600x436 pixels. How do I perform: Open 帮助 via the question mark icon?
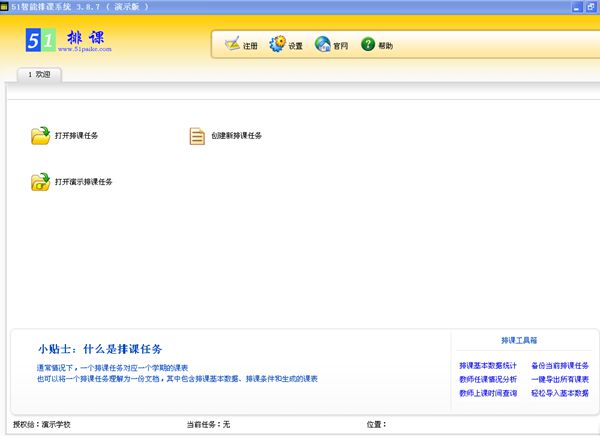point(368,45)
